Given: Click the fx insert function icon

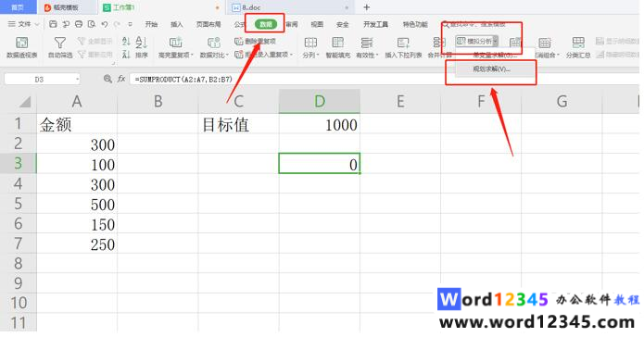Looking at the screenshot, I should 121,79.
